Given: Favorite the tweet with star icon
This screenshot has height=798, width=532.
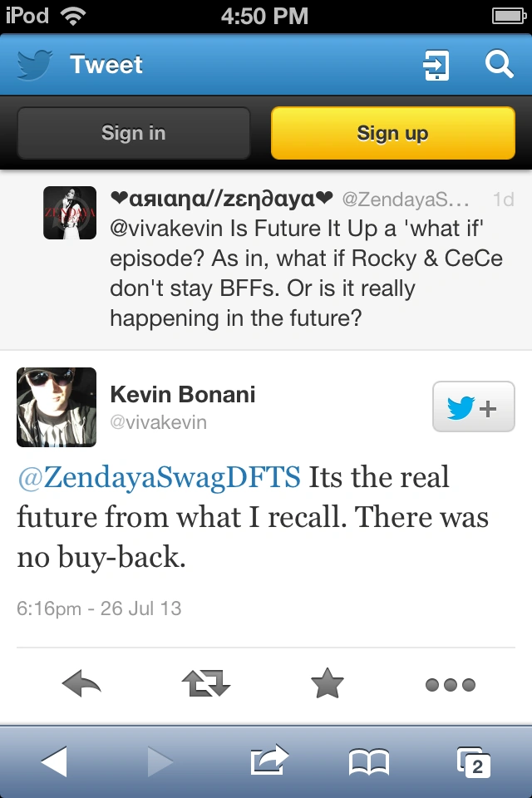Looking at the screenshot, I should point(328,685).
